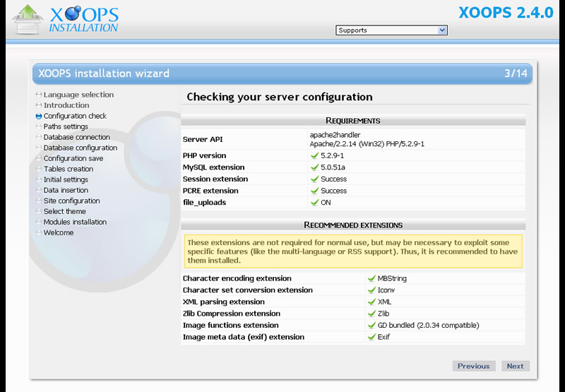Click green checkmark beside Zlib
Image resolution: width=565 pixels, height=392 pixels.
[x=371, y=314]
